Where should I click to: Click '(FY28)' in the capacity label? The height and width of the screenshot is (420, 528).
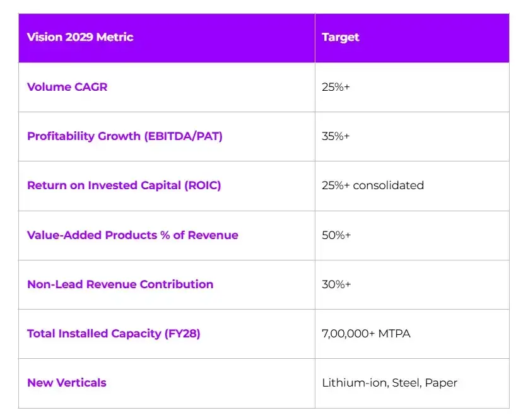click(x=182, y=334)
